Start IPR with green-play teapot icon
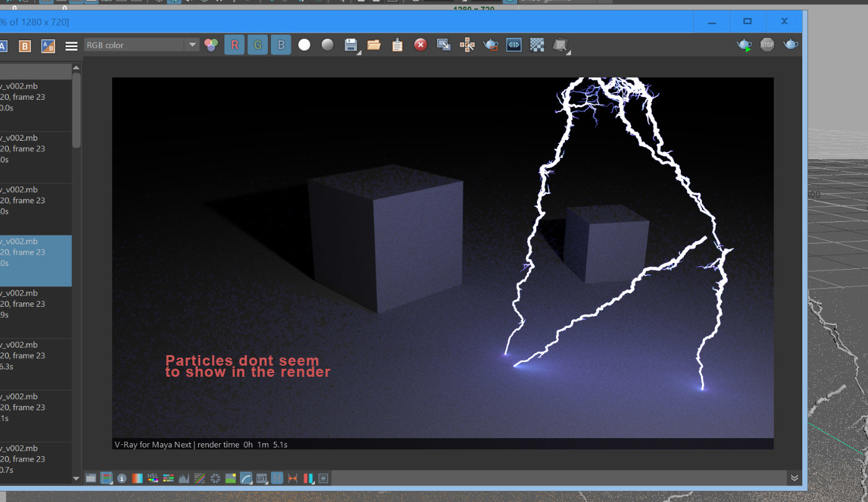The width and height of the screenshot is (868, 502). [x=744, y=45]
